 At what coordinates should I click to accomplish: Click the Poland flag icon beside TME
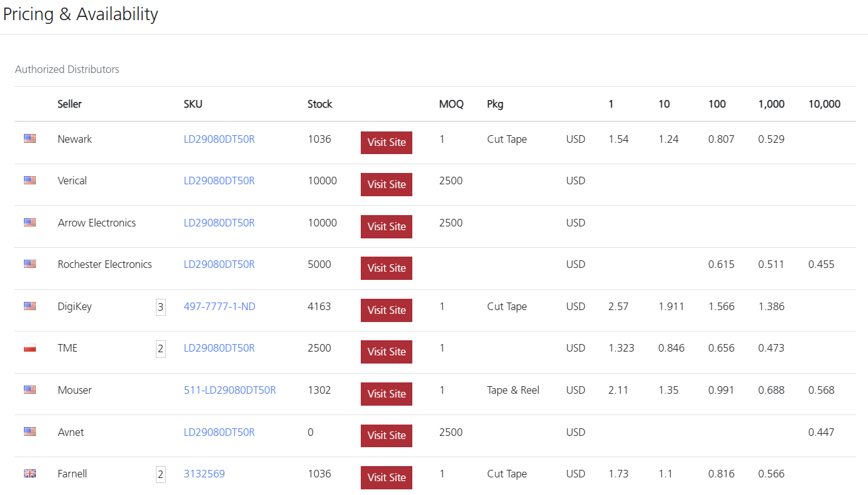(x=30, y=348)
